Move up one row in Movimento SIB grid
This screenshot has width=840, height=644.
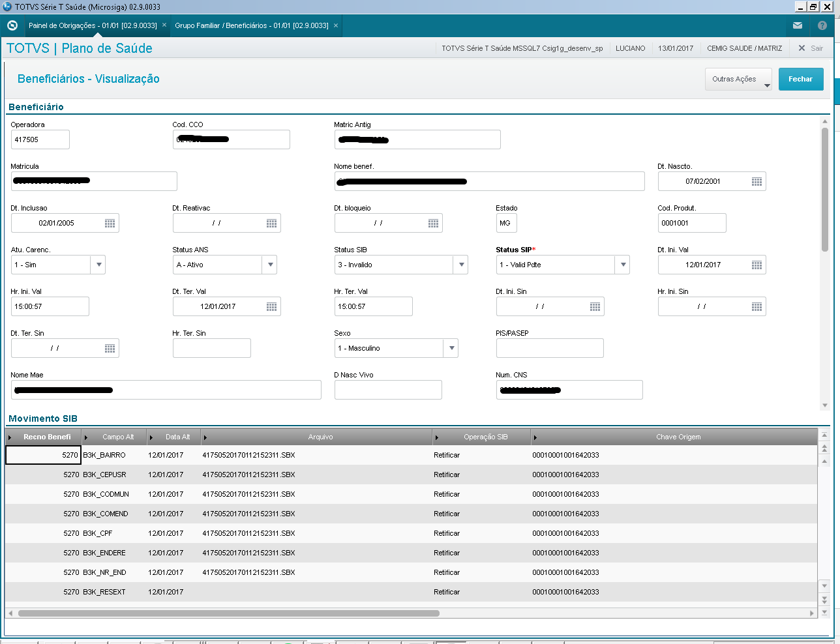click(x=824, y=461)
